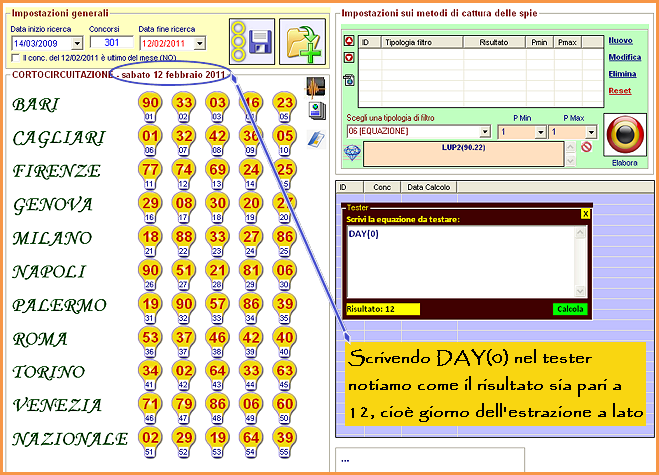Click Pmax column header
This screenshot has width=659, height=475.
567,42
